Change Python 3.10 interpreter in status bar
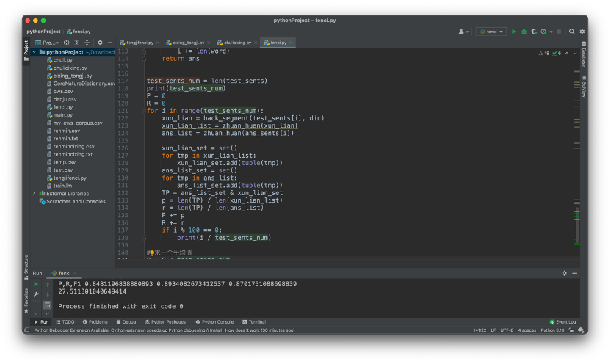The image size is (611, 364). tap(552, 330)
